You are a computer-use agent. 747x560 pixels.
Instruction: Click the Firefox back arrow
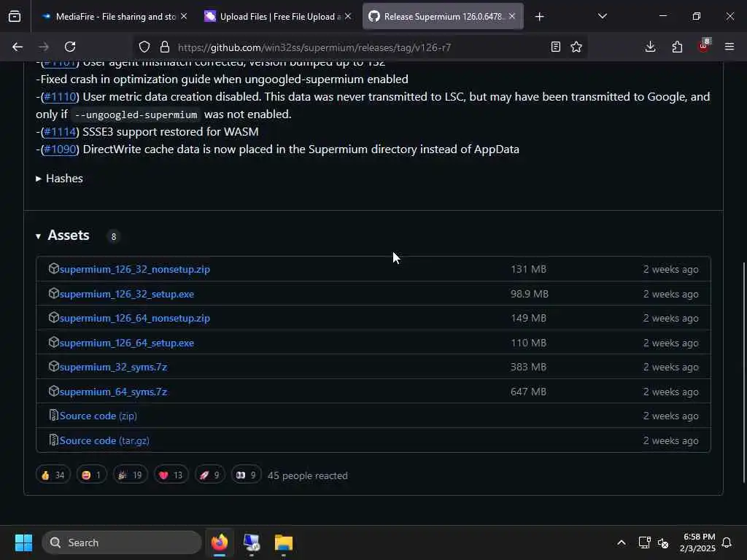tap(18, 47)
